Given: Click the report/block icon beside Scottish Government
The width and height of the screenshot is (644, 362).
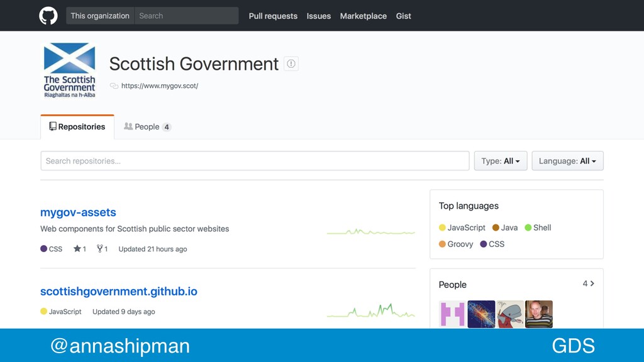Looking at the screenshot, I should click(291, 63).
